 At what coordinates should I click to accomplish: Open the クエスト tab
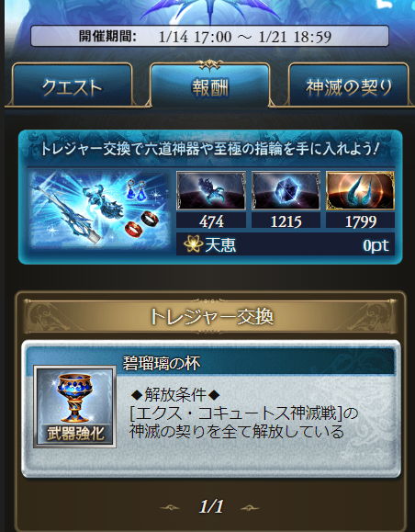72,85
